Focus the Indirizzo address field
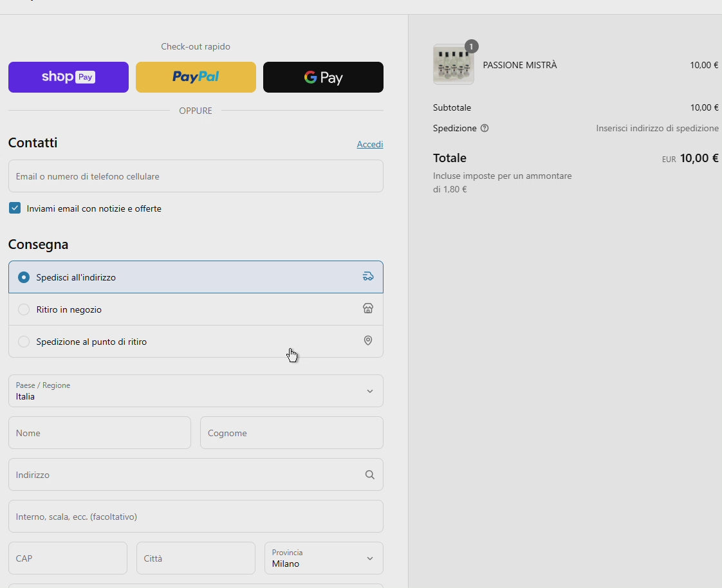 pyautogui.click(x=196, y=475)
